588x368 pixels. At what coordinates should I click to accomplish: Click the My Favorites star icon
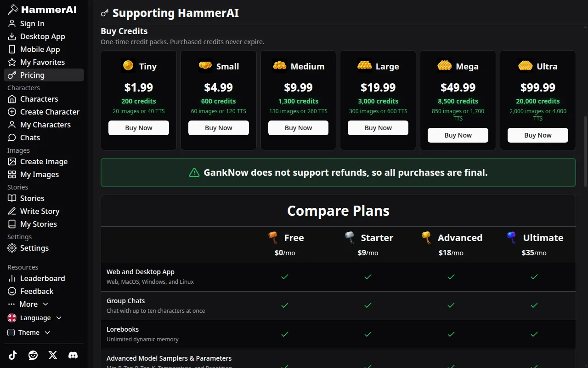pos(12,62)
